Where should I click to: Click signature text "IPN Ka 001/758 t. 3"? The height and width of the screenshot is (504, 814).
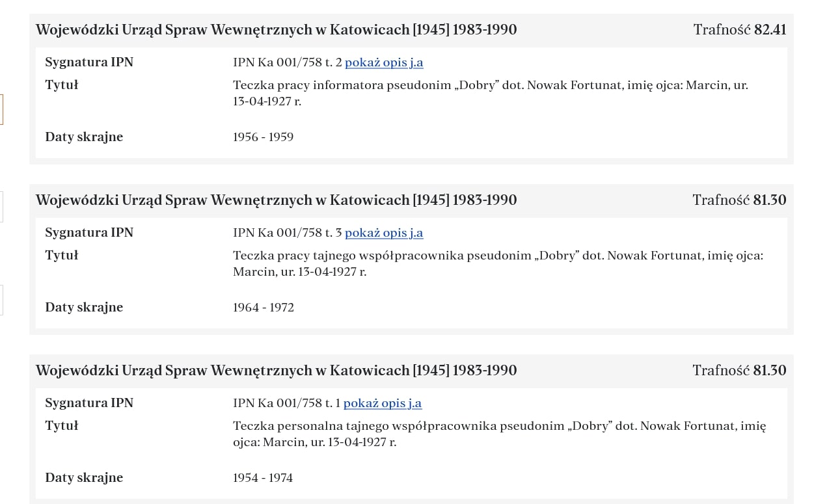click(287, 233)
